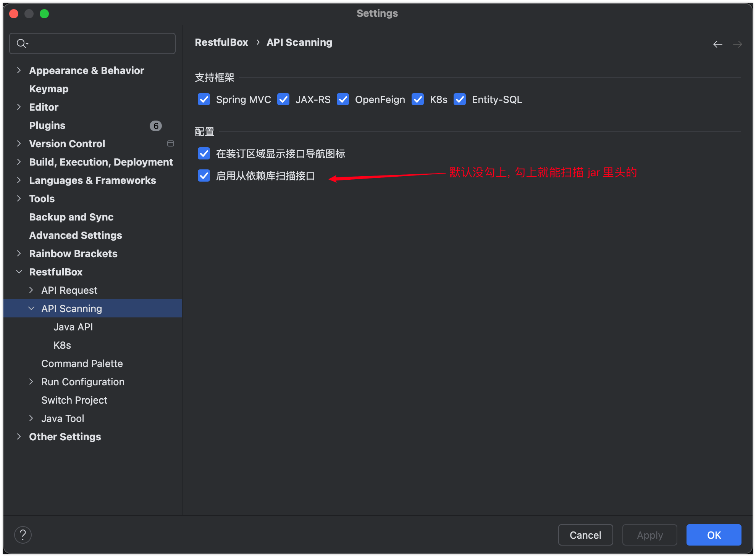This screenshot has width=756, height=557.
Task: Open Command Palette settings
Action: [x=82, y=364]
